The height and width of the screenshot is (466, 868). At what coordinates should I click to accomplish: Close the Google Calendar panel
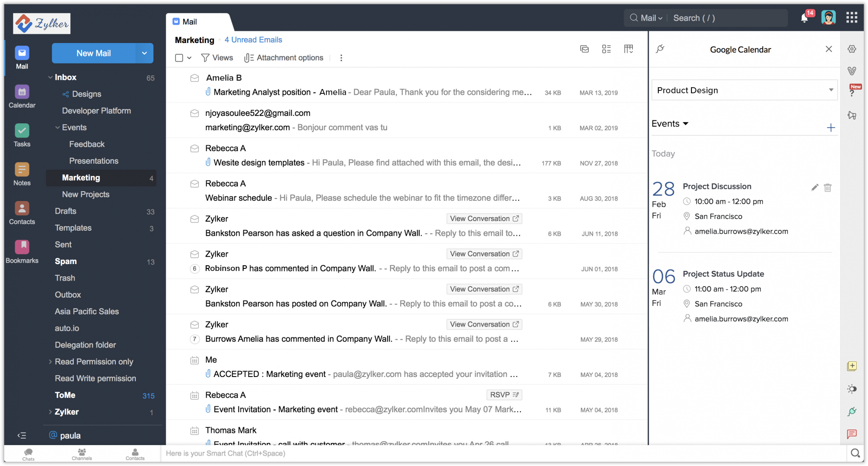[829, 49]
